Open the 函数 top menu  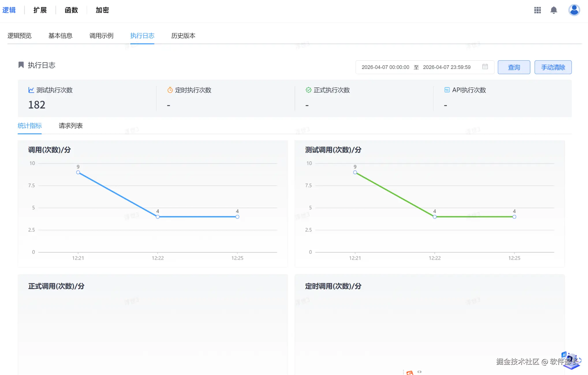[x=71, y=10]
